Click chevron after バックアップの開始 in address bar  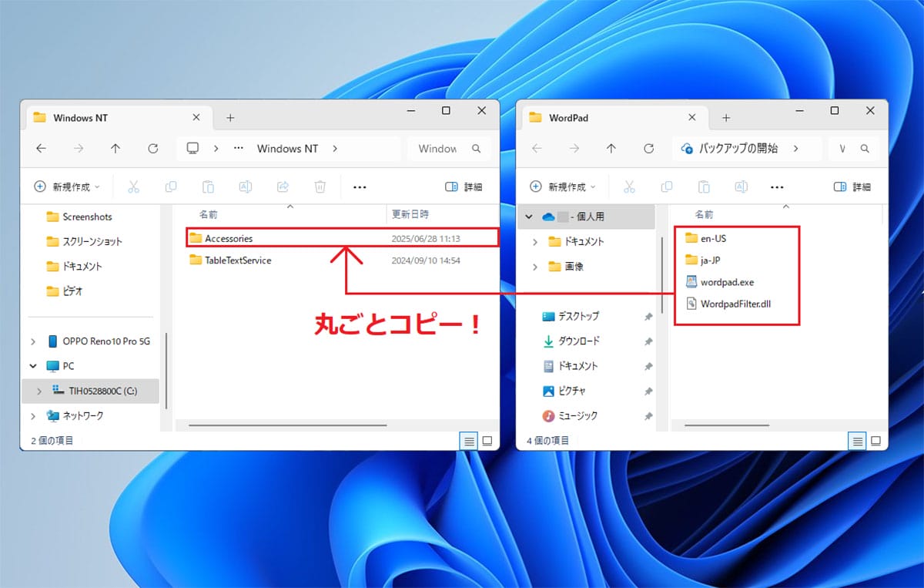[795, 149]
